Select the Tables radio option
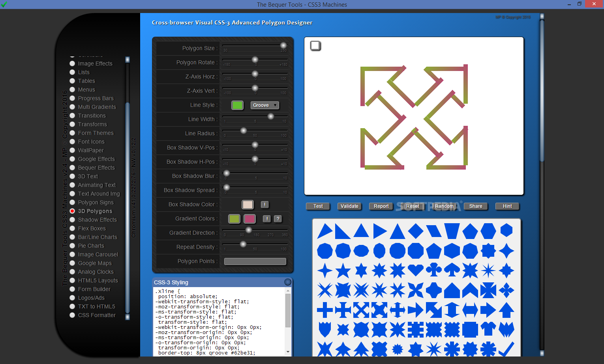 click(72, 81)
